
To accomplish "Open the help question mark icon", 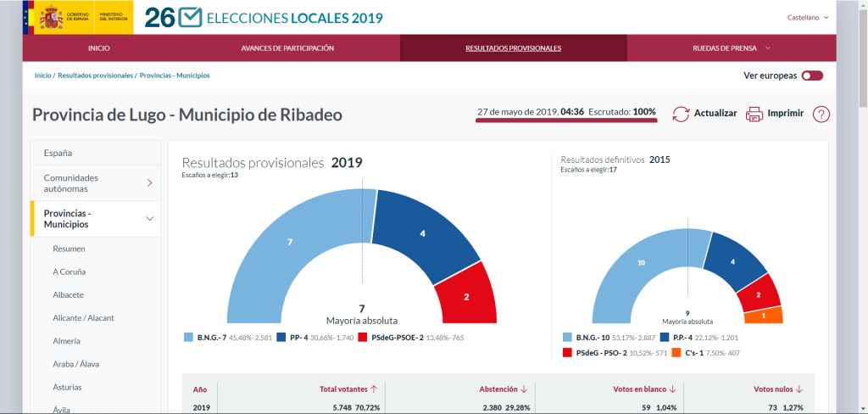I will point(821,114).
